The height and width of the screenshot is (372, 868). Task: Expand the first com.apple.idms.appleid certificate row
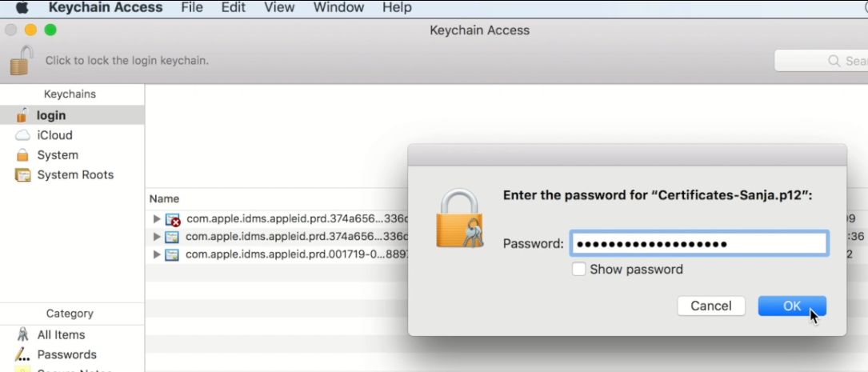[157, 219]
